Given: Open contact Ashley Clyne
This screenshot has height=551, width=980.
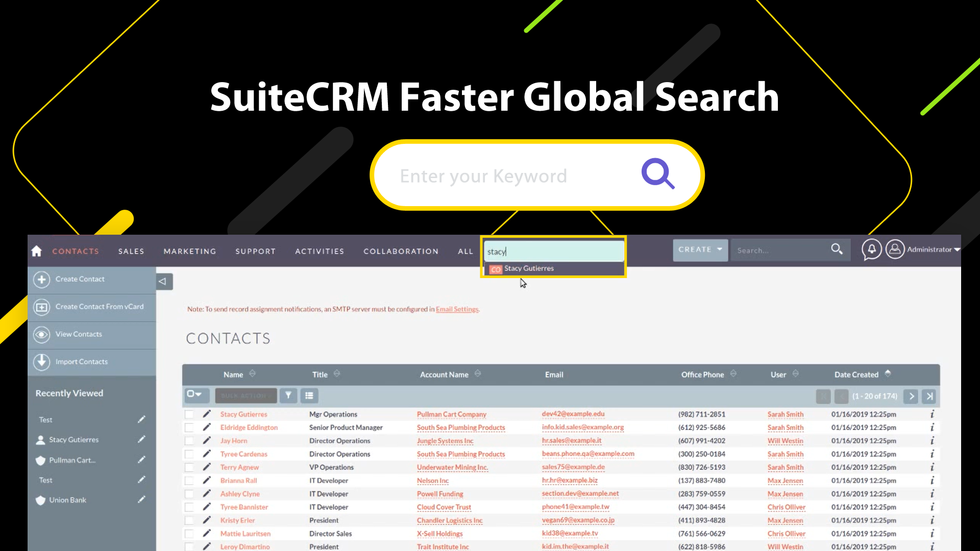Looking at the screenshot, I should [x=240, y=494].
